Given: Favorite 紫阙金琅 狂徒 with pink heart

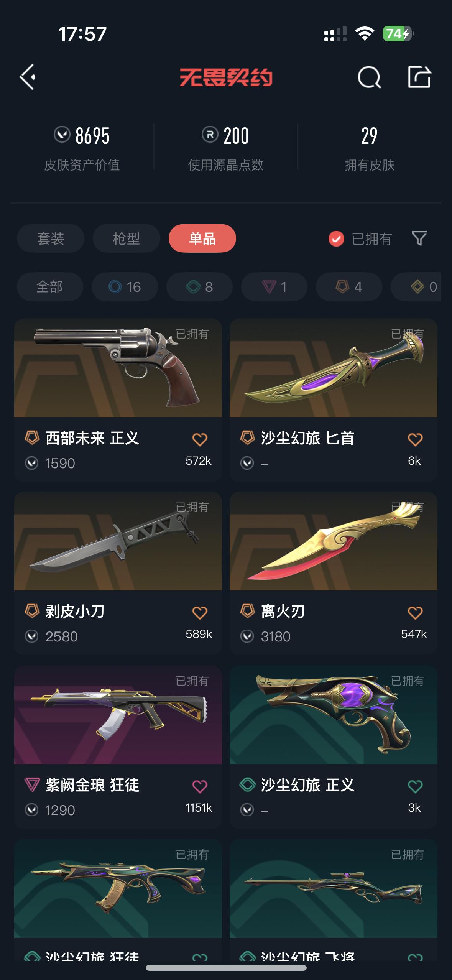Looking at the screenshot, I should pyautogui.click(x=200, y=786).
